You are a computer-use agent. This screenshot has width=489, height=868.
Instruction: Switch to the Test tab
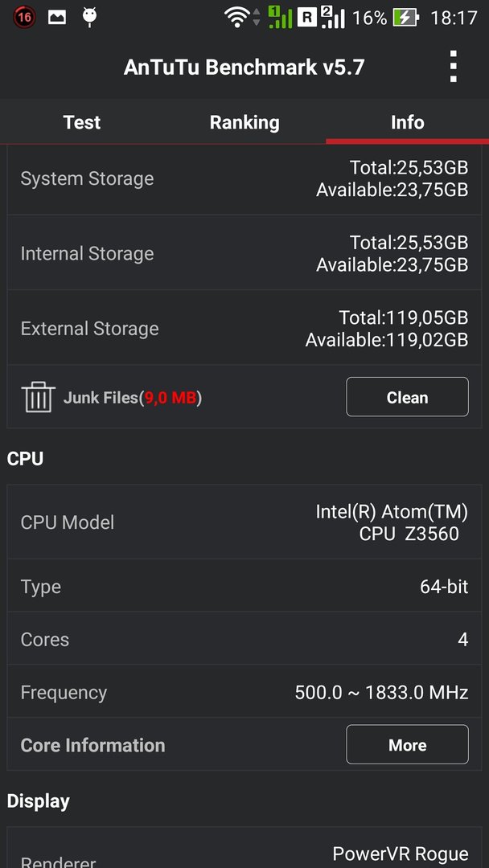coord(81,122)
